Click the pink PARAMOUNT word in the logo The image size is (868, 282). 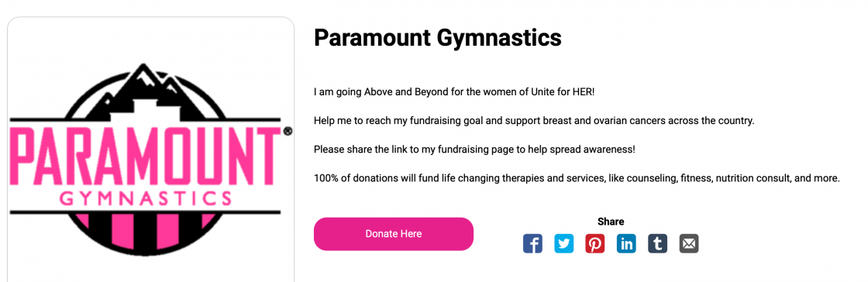(x=146, y=157)
